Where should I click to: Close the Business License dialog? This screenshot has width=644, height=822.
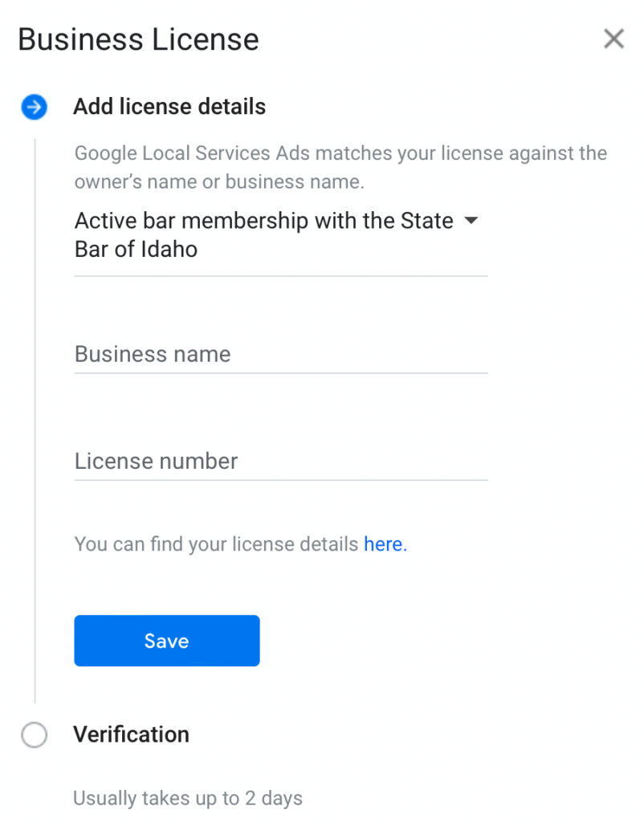(613, 39)
